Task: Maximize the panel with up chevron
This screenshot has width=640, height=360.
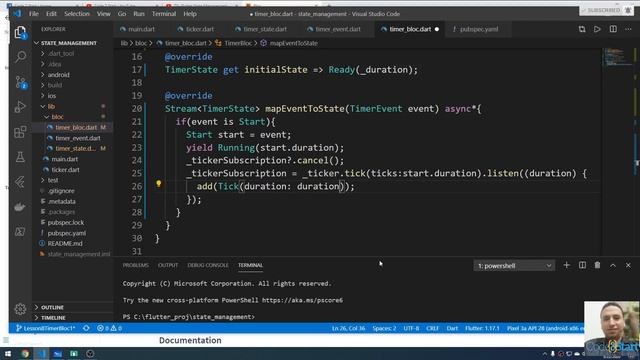Action: [613, 265]
